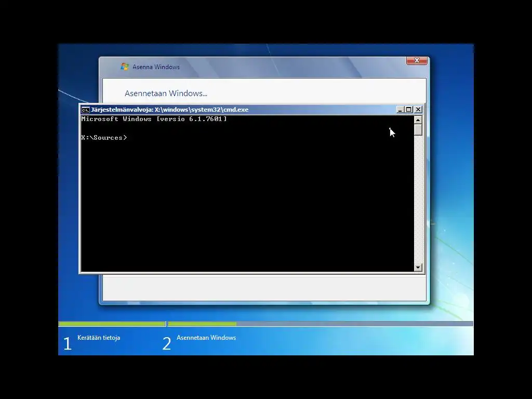Click step 2 Asennetaan Windows label
The height and width of the screenshot is (399, 532).
click(x=206, y=338)
